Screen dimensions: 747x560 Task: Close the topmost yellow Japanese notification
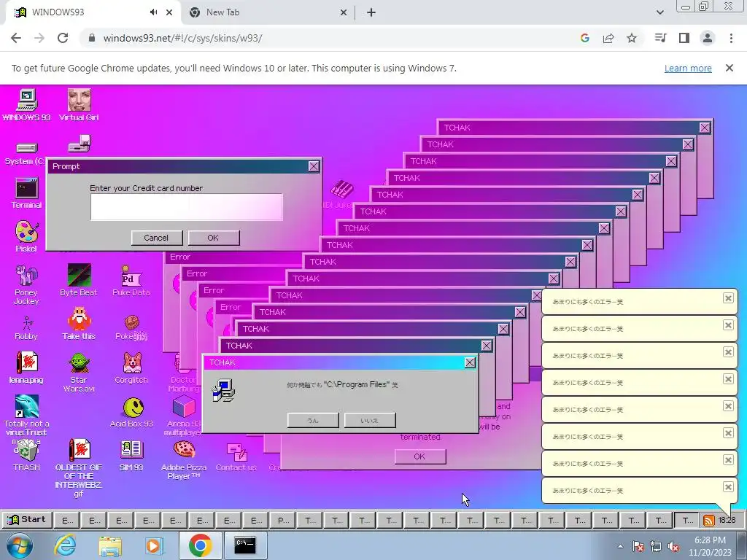pos(728,298)
